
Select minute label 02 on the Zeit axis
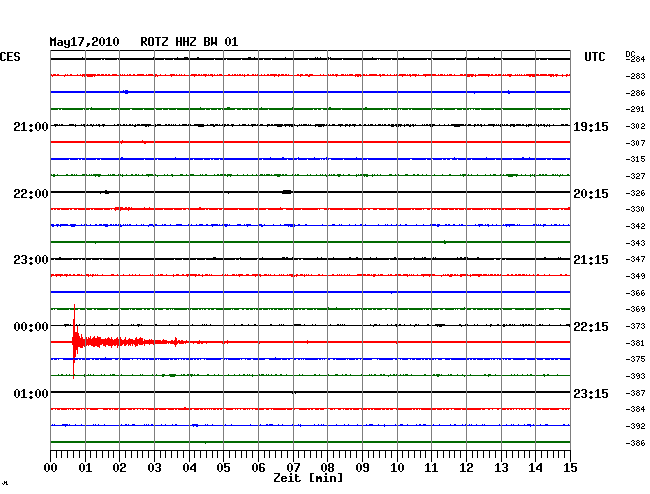[119, 468]
